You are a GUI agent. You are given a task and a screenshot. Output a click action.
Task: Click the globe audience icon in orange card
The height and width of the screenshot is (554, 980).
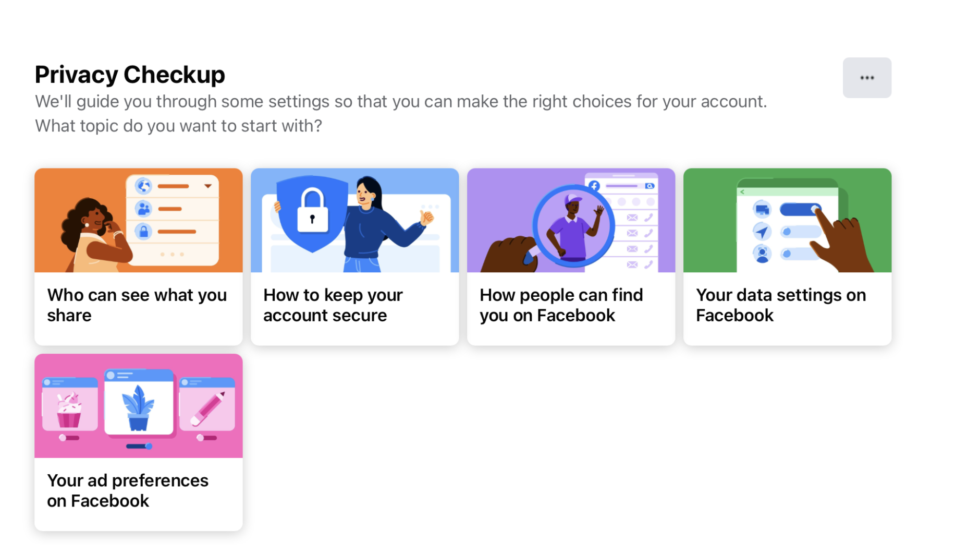[144, 187]
